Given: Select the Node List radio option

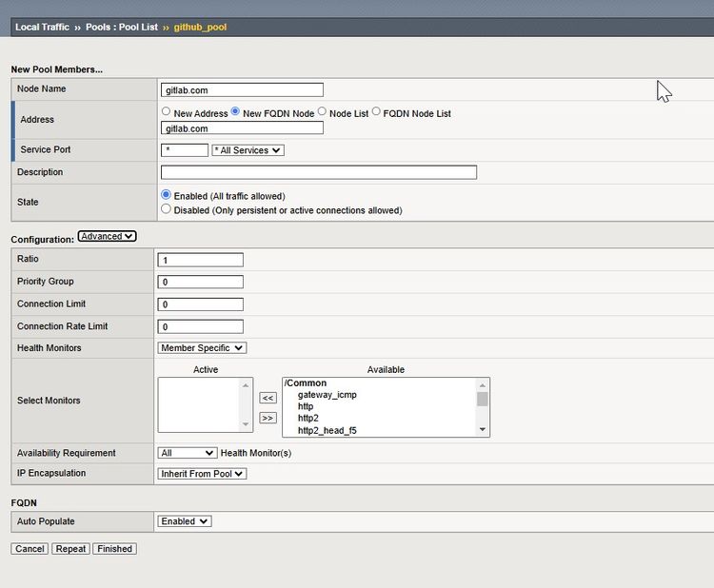Looking at the screenshot, I should [322, 112].
